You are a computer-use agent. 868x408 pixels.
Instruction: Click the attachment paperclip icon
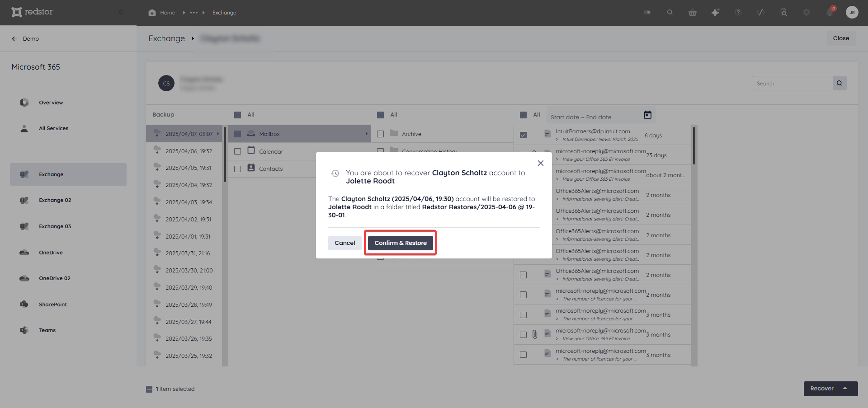(535, 334)
